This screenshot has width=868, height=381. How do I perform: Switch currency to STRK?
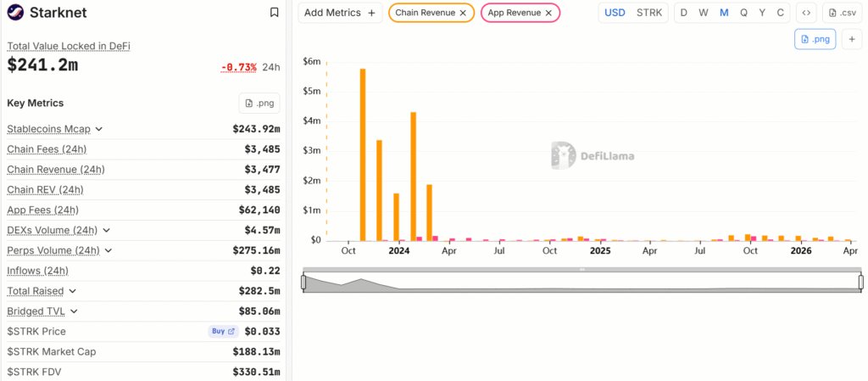[x=649, y=13]
